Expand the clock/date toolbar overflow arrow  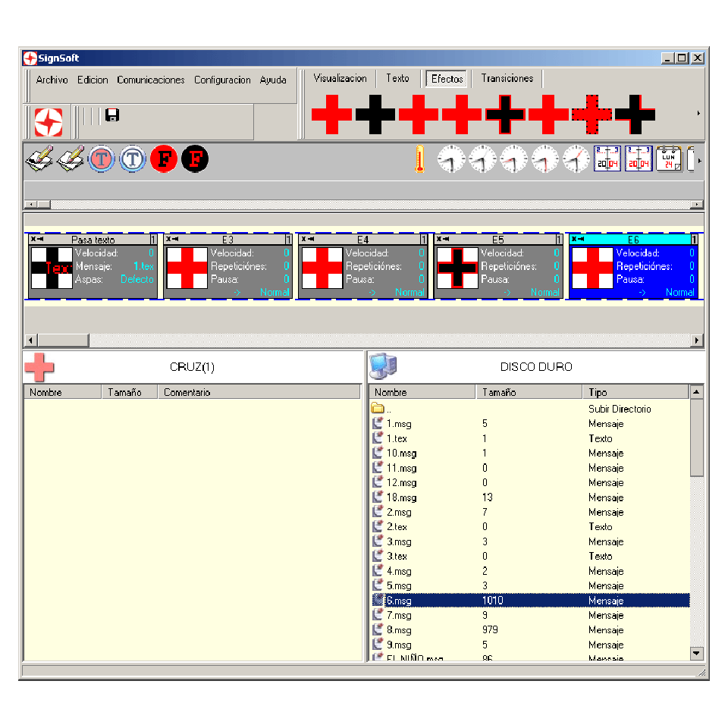(698, 161)
